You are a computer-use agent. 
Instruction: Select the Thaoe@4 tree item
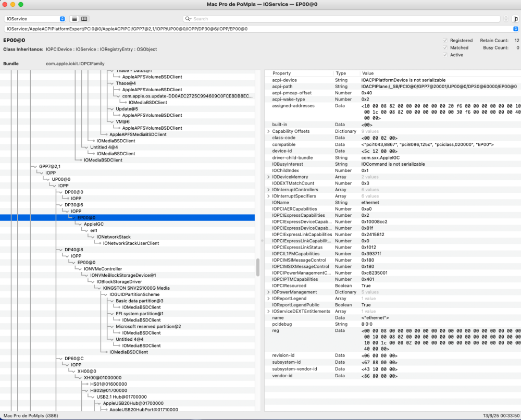pos(126,83)
